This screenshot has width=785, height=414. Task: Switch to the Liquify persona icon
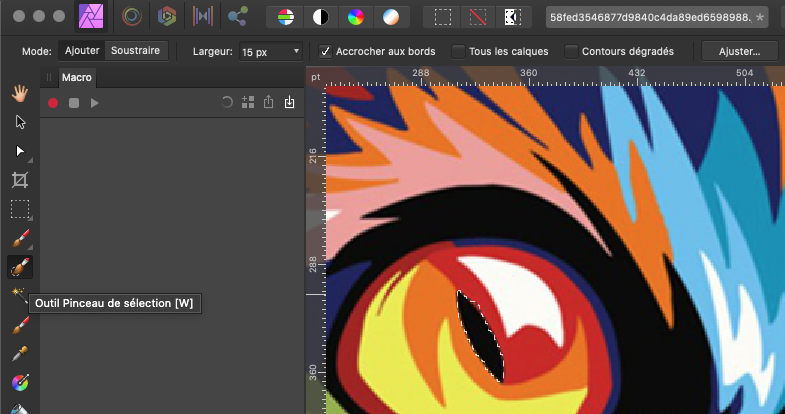pyautogui.click(x=132, y=17)
